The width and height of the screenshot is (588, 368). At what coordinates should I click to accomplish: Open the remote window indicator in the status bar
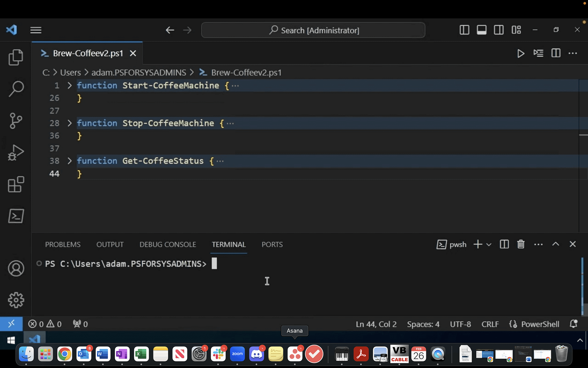click(x=11, y=324)
